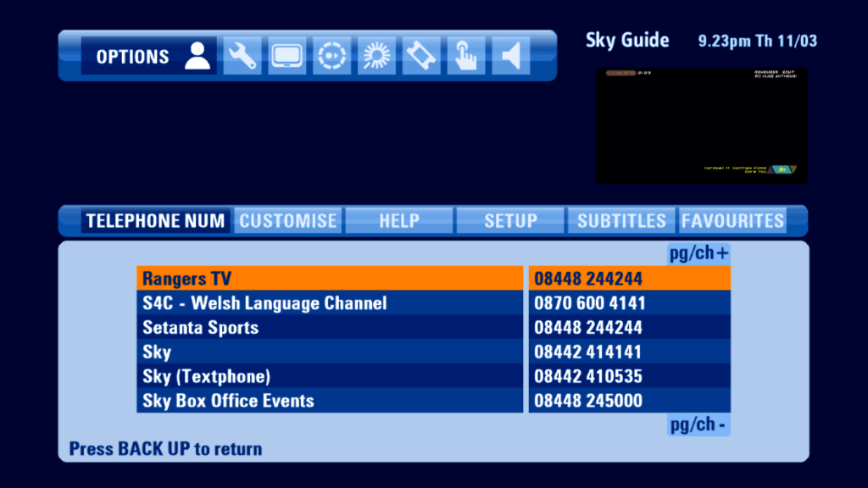Select the Rangers TV row
The width and height of the screenshot is (868, 488).
click(330, 279)
